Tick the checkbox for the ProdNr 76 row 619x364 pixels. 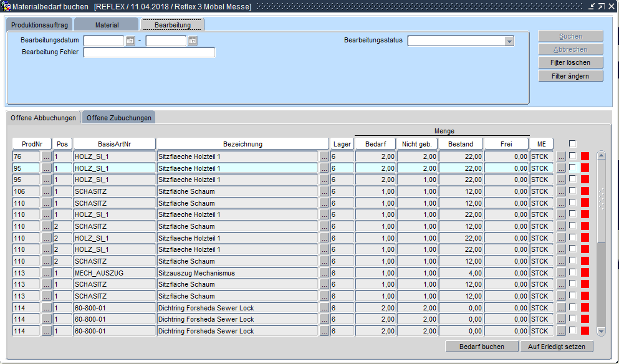coord(573,156)
